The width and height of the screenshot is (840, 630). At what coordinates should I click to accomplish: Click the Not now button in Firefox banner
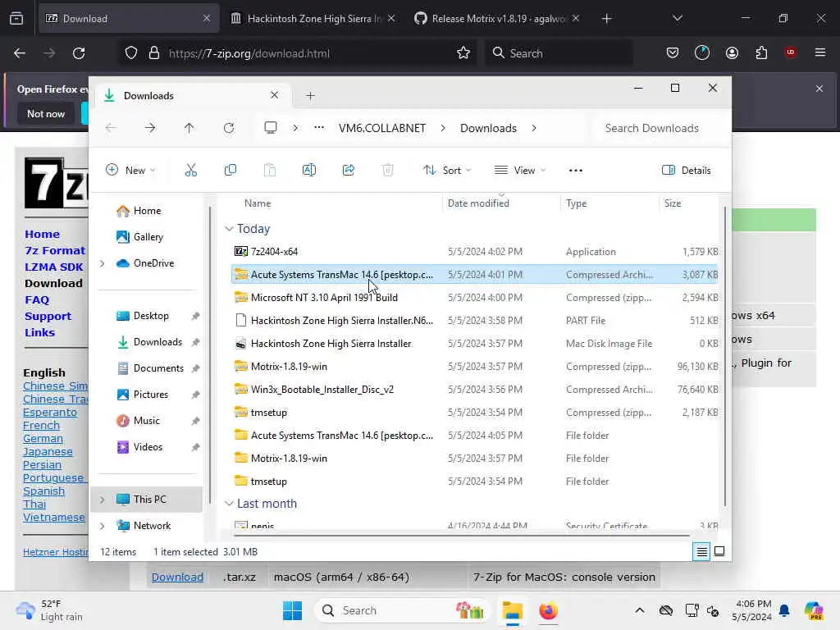pyautogui.click(x=46, y=114)
